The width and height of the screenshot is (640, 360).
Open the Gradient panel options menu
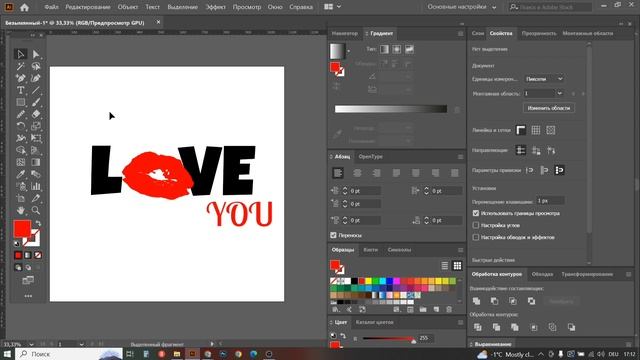(x=460, y=33)
